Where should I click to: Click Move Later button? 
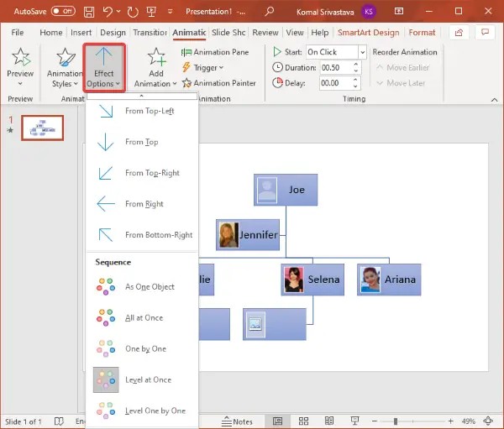[x=402, y=83]
